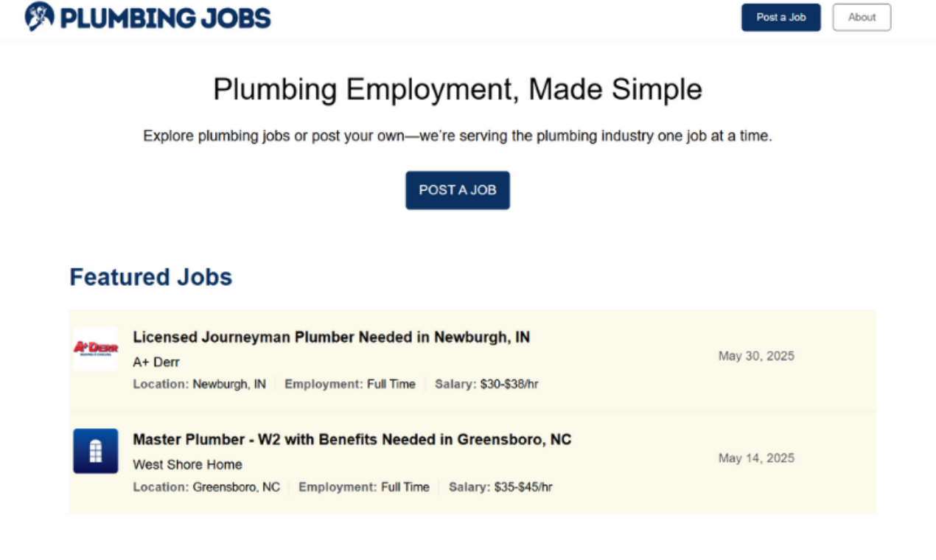Click the West Shore Home building icon
Viewport: 936px width, 560px height.
95,450
